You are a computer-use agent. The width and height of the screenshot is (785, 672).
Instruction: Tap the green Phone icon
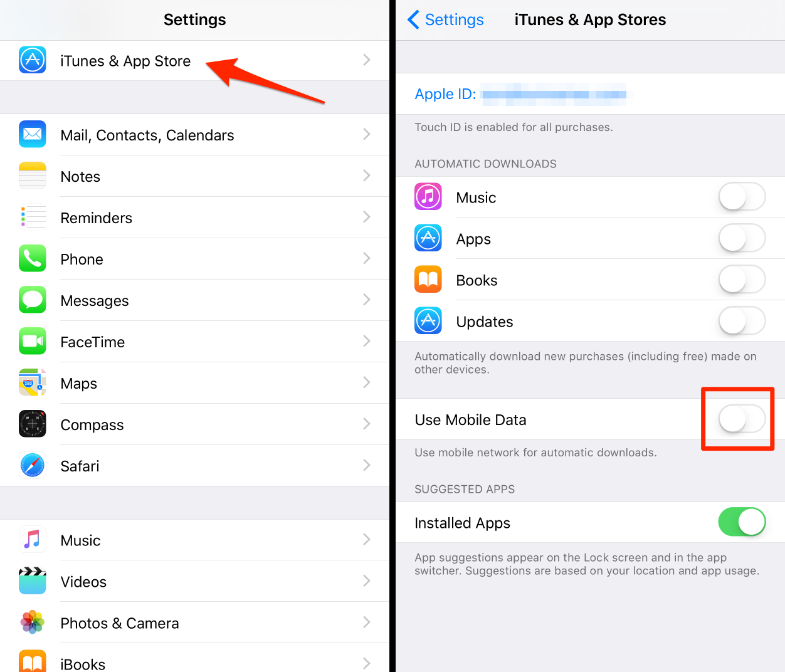pyautogui.click(x=33, y=258)
